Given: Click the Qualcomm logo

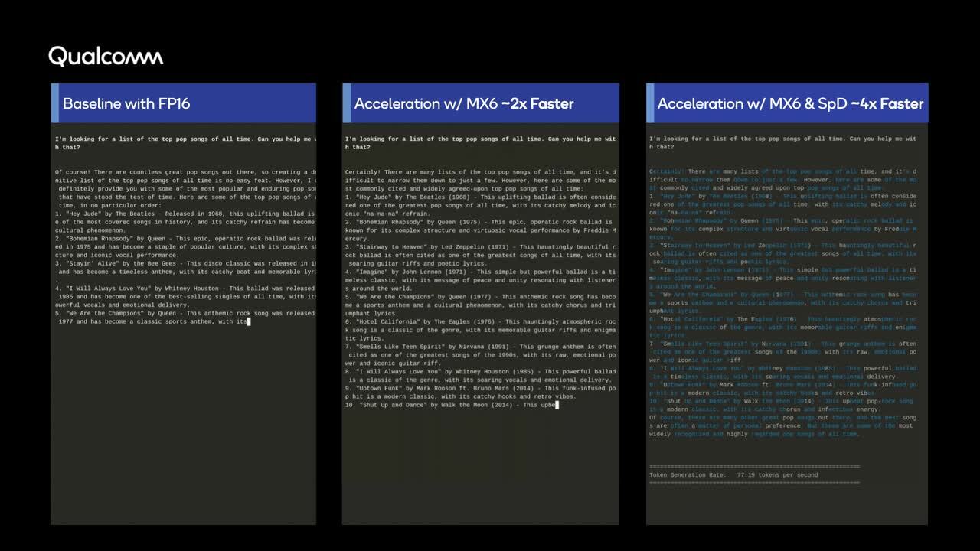Looking at the screenshot, I should click(x=106, y=57).
